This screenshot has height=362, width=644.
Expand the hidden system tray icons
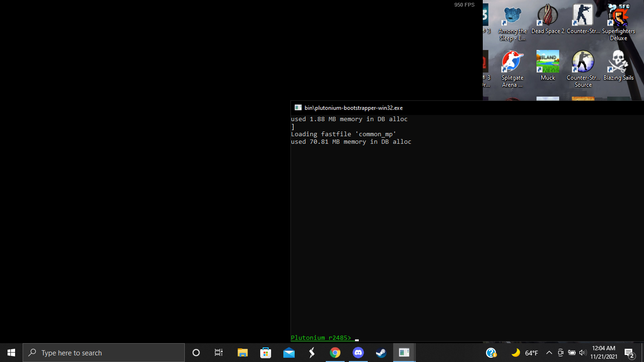pos(549,353)
